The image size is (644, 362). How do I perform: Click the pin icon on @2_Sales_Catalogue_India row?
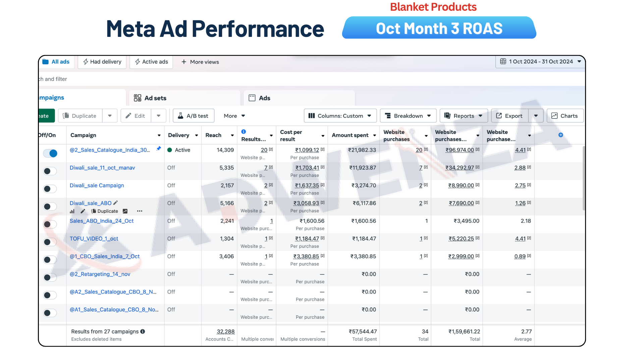[x=159, y=148]
